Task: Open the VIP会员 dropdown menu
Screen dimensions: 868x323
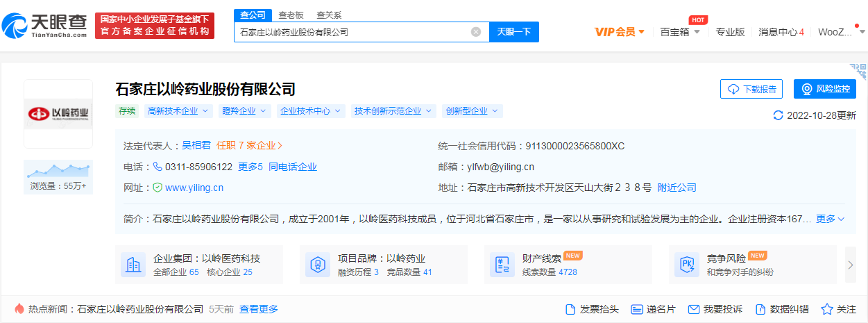Action: (620, 32)
